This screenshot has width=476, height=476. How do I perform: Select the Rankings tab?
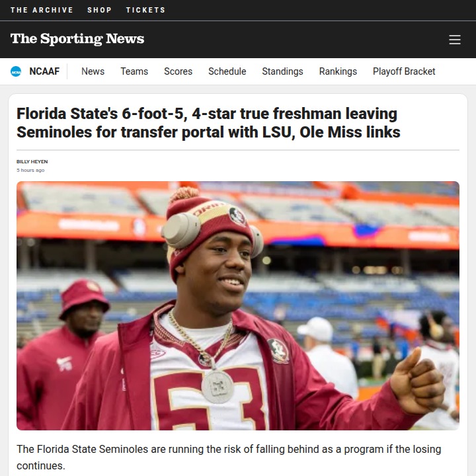pyautogui.click(x=338, y=71)
